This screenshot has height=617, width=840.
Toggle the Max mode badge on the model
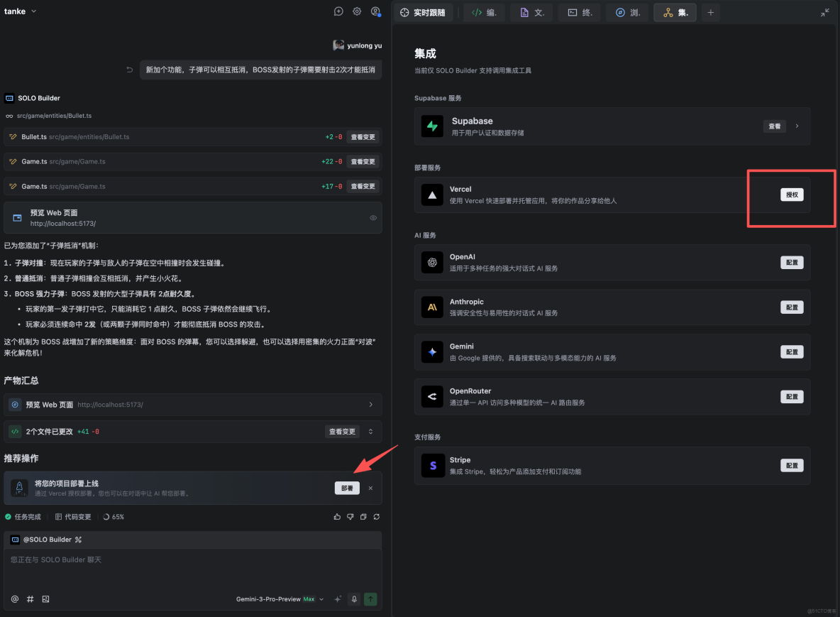(309, 599)
